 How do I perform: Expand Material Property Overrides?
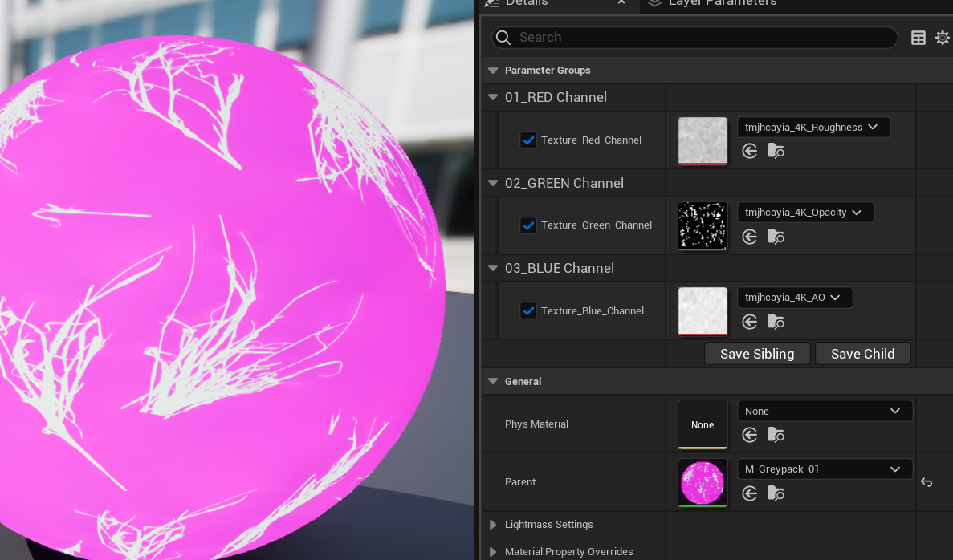point(493,551)
